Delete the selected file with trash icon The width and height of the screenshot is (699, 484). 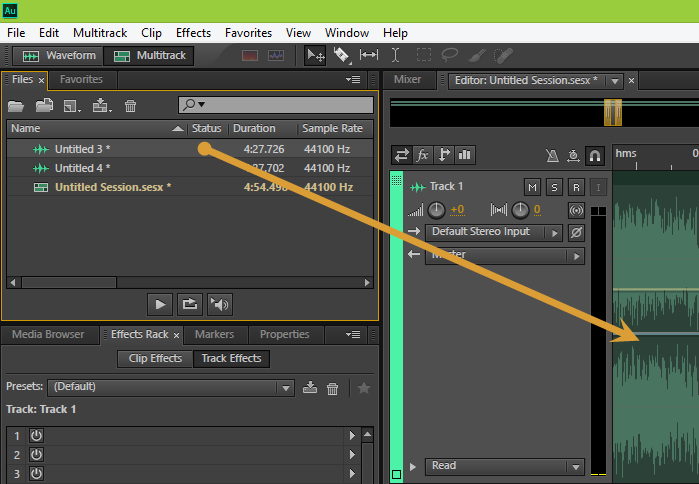131,106
